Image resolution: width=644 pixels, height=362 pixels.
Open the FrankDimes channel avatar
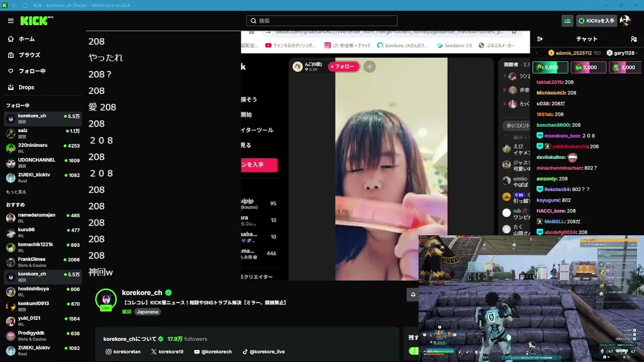[11, 262]
